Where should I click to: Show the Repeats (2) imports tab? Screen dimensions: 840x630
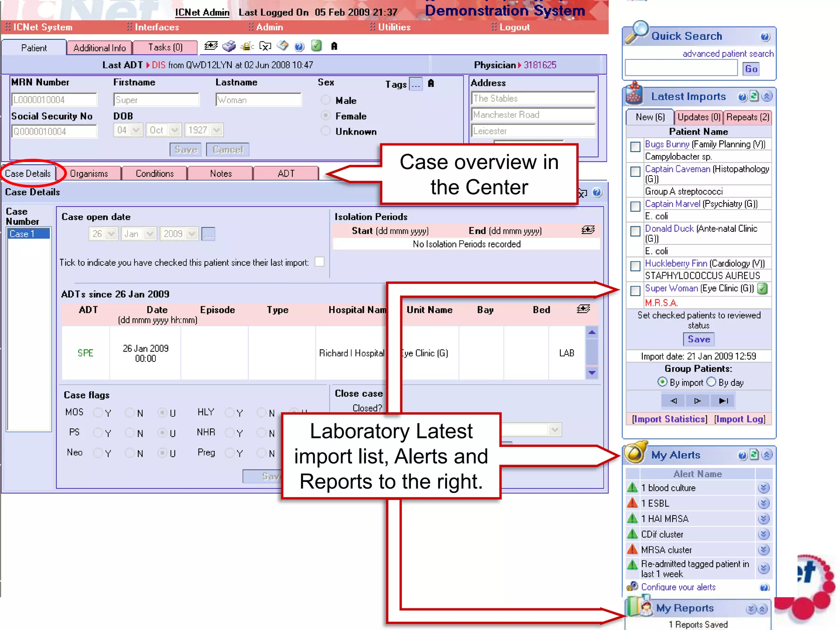tap(747, 117)
